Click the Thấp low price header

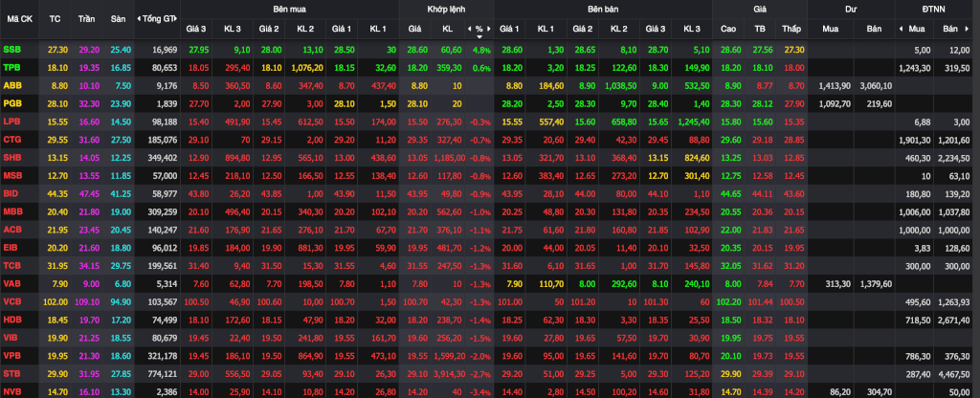[791, 29]
